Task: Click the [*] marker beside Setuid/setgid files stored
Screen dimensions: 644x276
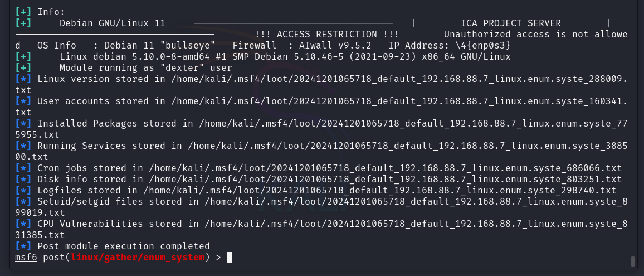Action: pos(23,201)
